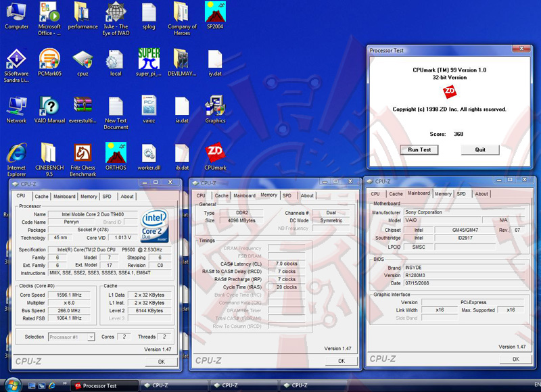The image size is (541, 392).
Task: Click Internet Explorer quick launch icon
Action: [x=52, y=385]
